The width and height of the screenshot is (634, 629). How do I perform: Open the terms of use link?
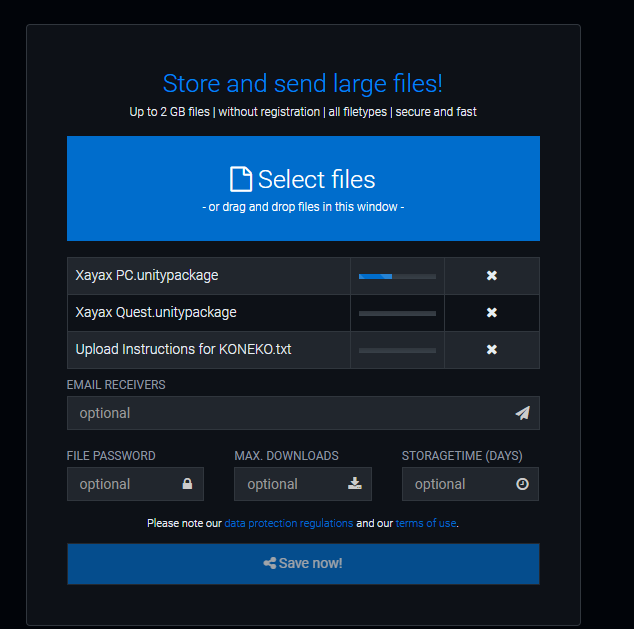tap(426, 523)
